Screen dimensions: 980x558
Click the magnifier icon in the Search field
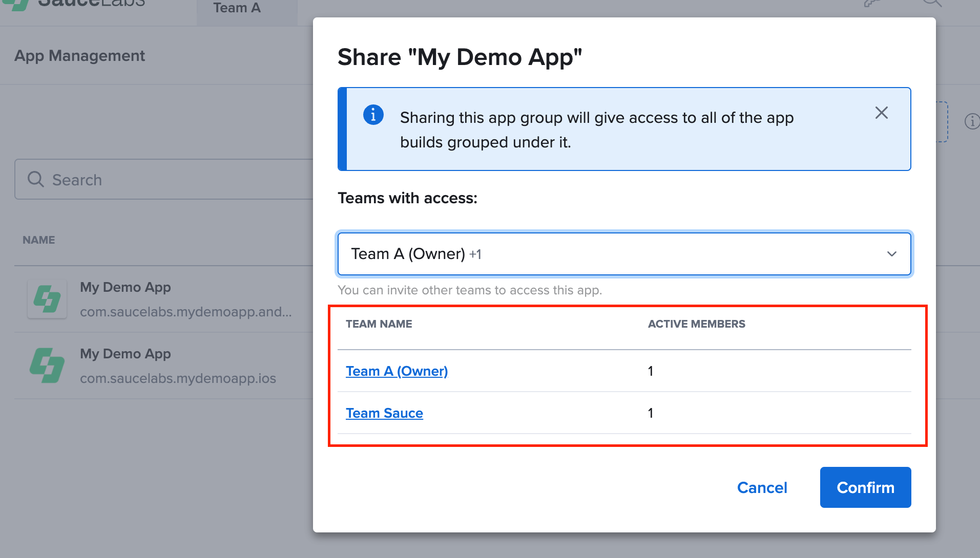[35, 179]
